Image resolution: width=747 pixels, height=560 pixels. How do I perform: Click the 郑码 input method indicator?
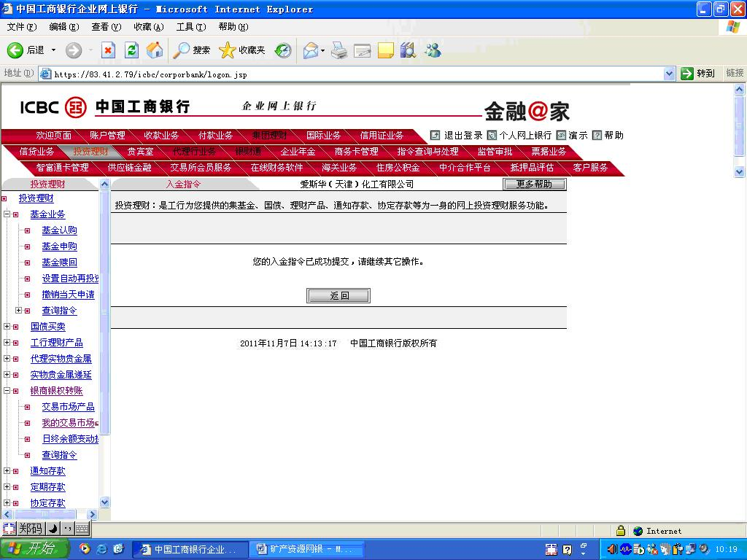(x=30, y=529)
